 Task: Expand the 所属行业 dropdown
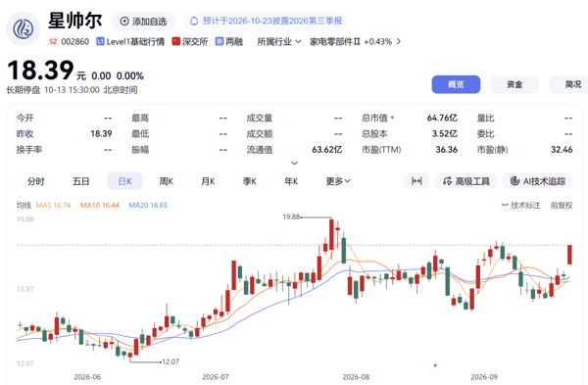coord(279,41)
